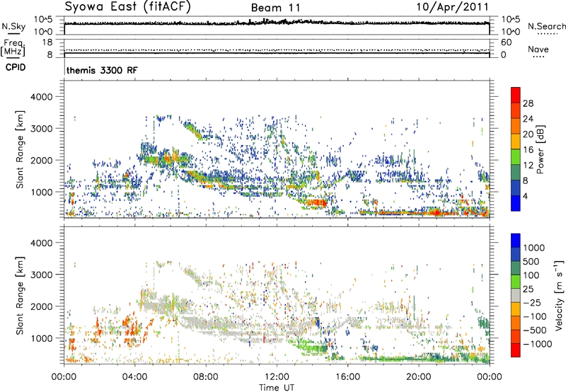Click the '4000' tick on the power panel
This screenshot has width=566, height=392.
[41, 97]
